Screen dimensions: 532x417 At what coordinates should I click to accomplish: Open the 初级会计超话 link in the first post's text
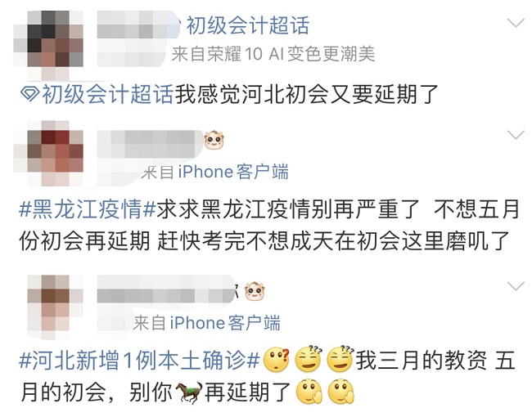[x=107, y=94]
